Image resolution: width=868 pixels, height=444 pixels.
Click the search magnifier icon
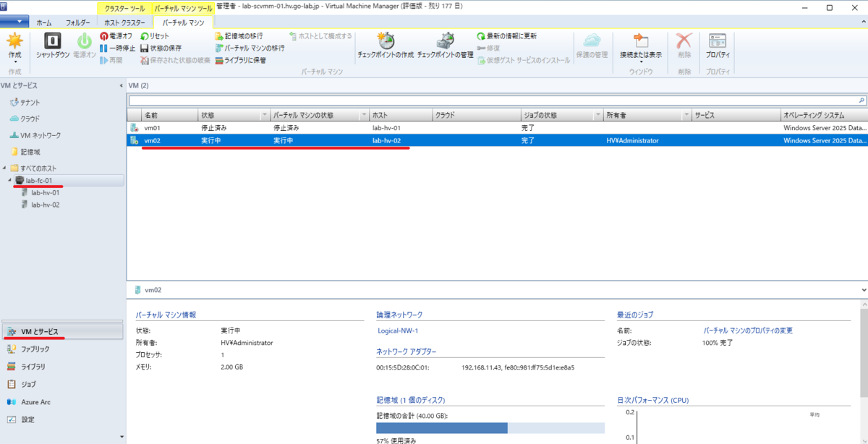click(x=861, y=101)
